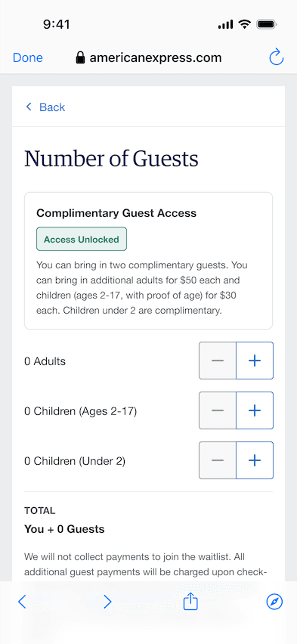Add a child under 2 with plus
This screenshot has height=644, width=297.
[x=255, y=460]
